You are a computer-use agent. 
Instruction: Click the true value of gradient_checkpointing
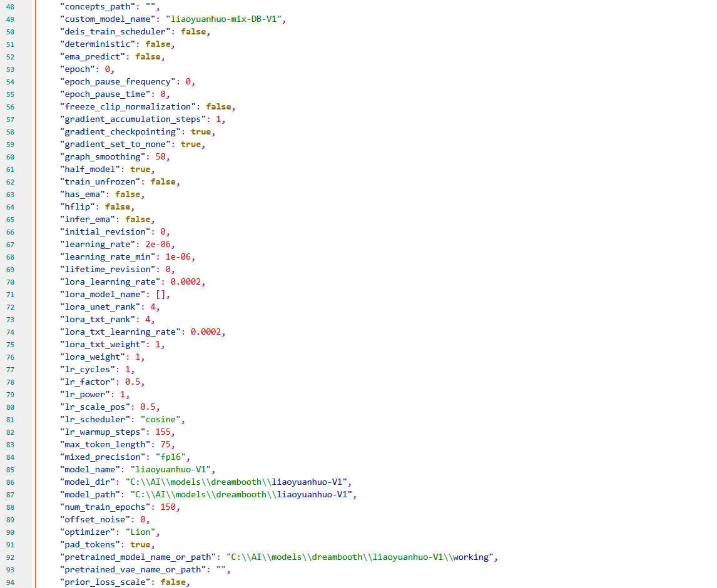(x=201, y=131)
